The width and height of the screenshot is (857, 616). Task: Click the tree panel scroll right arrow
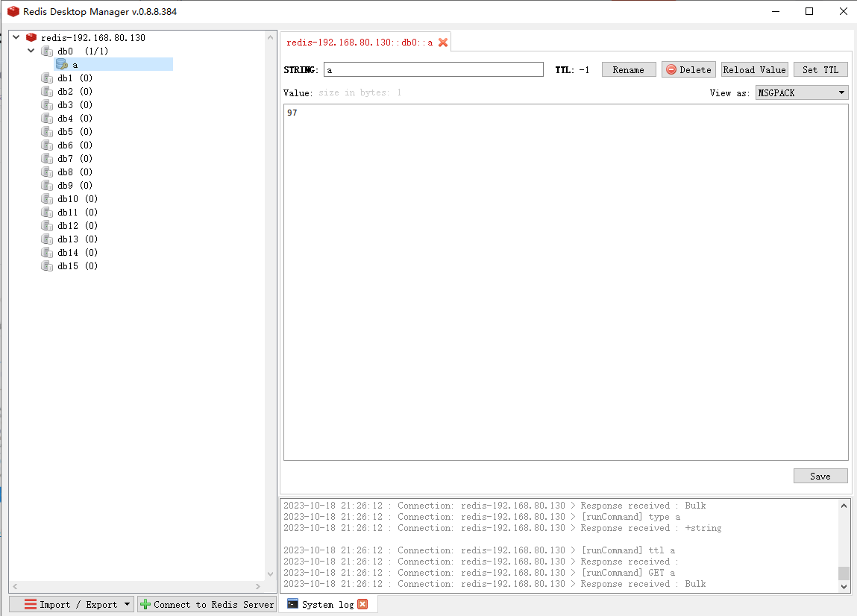[258, 586]
